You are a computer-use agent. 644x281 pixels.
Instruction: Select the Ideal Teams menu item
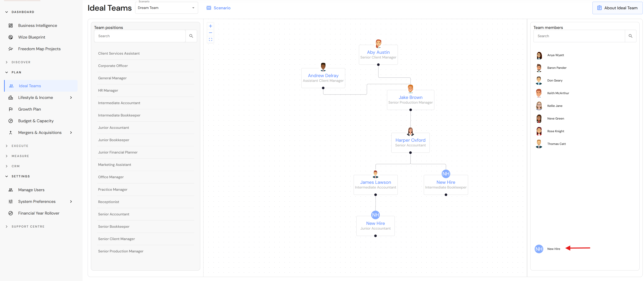coord(30,86)
